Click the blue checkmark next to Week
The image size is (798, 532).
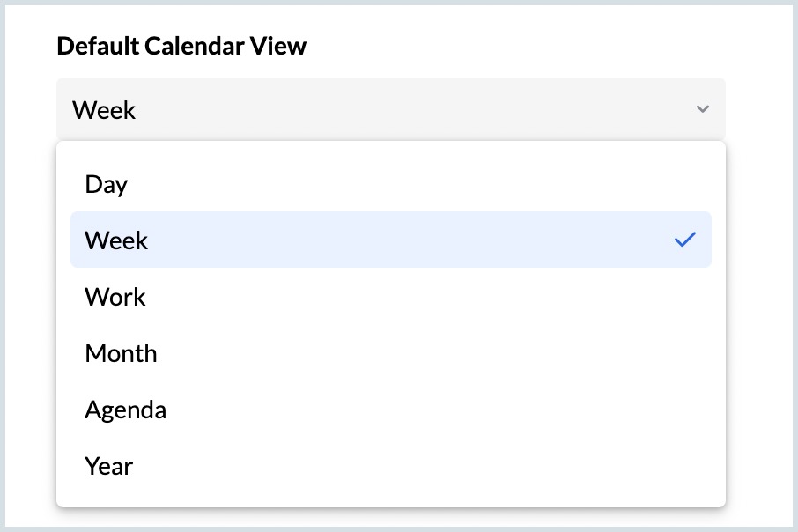[684, 240]
